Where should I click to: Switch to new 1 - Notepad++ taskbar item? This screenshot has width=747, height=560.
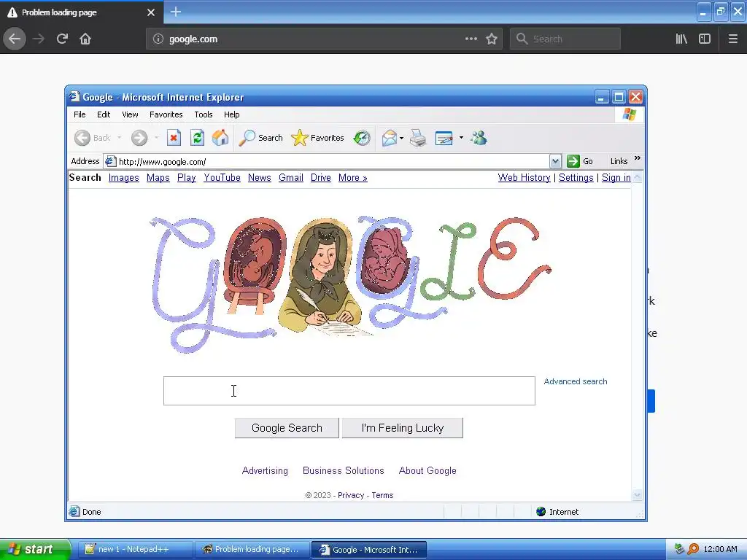pyautogui.click(x=135, y=549)
